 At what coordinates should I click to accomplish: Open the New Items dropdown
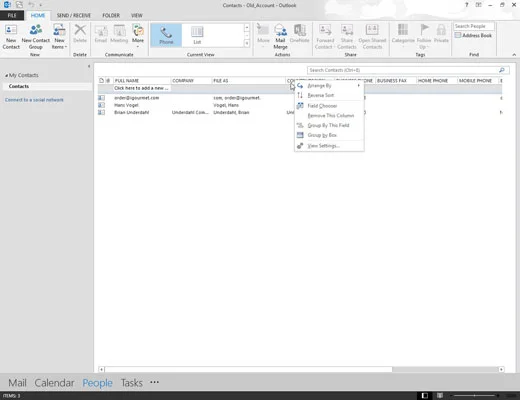[59, 37]
